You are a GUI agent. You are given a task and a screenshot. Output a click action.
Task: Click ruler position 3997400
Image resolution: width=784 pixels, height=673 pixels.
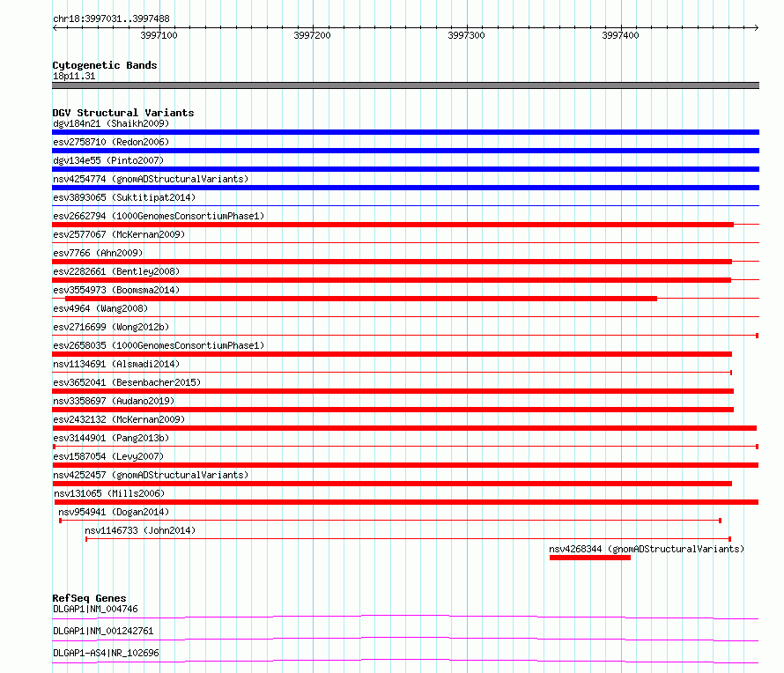point(620,35)
